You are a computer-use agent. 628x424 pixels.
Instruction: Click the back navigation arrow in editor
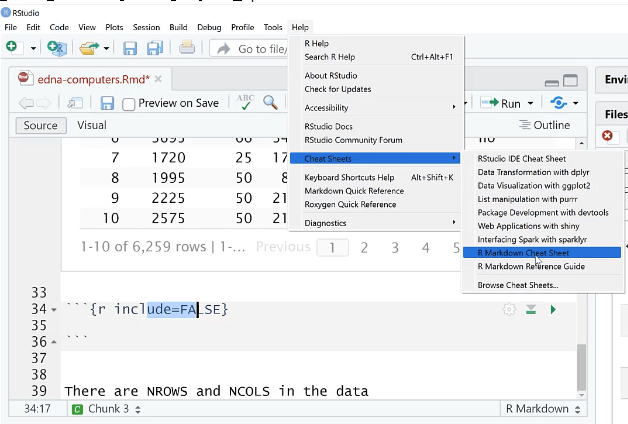(x=26, y=103)
